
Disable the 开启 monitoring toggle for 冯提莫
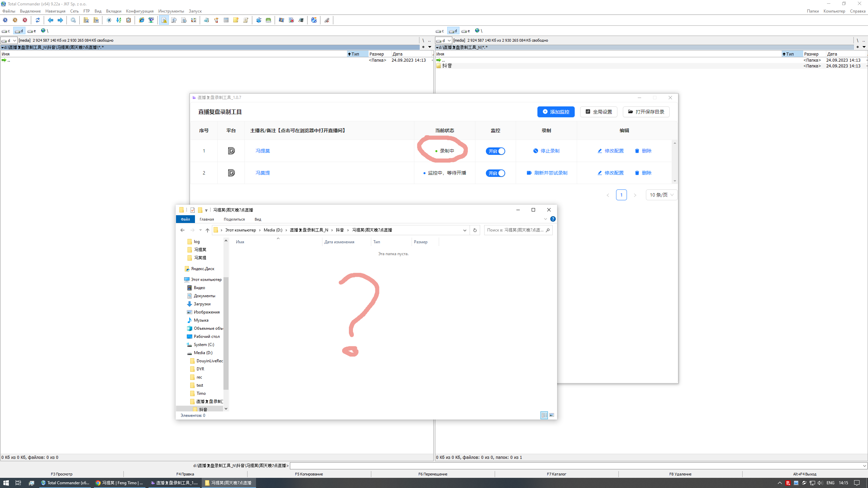pos(496,151)
